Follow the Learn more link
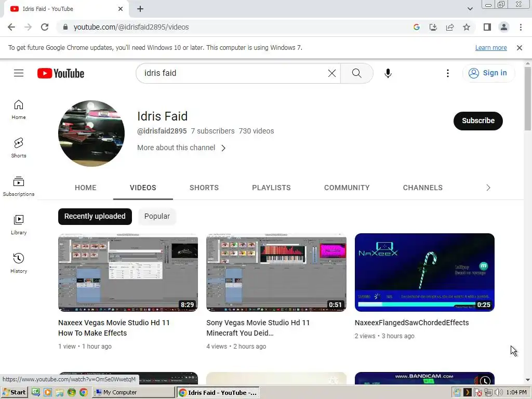The image size is (532, 399). click(490, 48)
